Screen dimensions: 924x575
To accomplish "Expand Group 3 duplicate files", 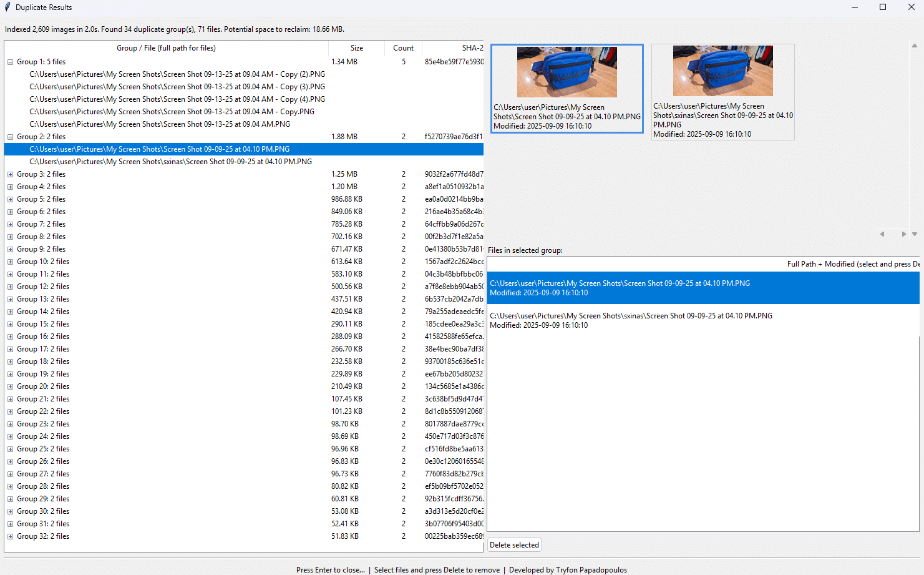I will [10, 174].
